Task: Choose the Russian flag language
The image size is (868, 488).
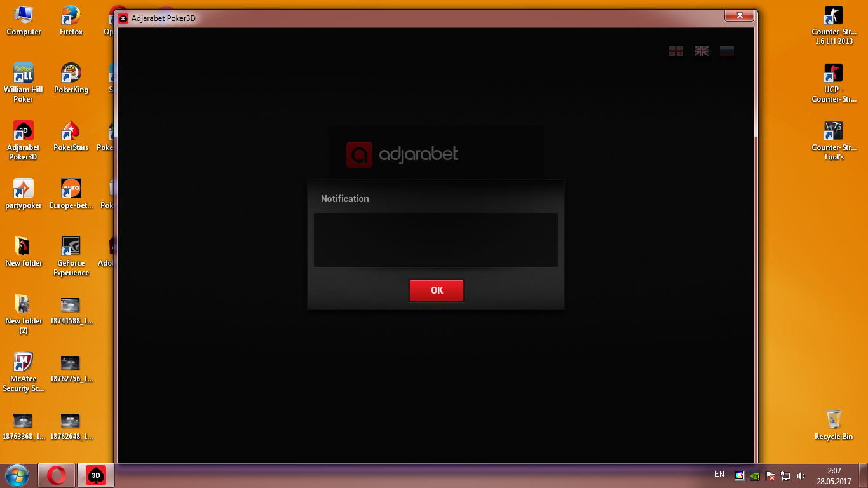Action: pos(727,51)
